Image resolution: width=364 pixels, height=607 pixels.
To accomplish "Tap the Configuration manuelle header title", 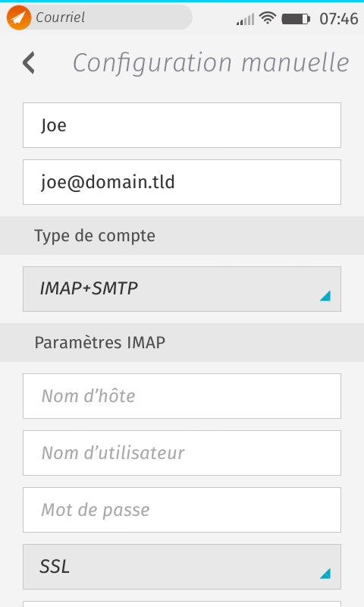I will click(x=211, y=63).
